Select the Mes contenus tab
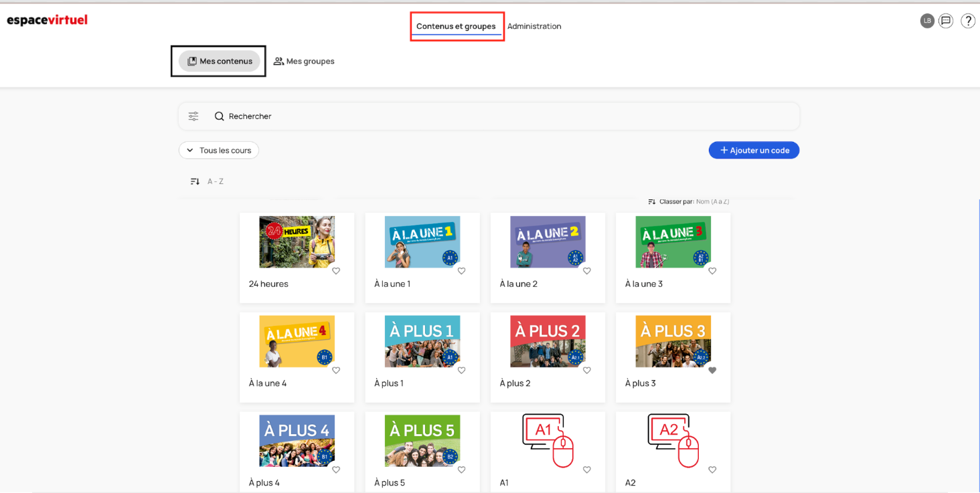 click(220, 61)
